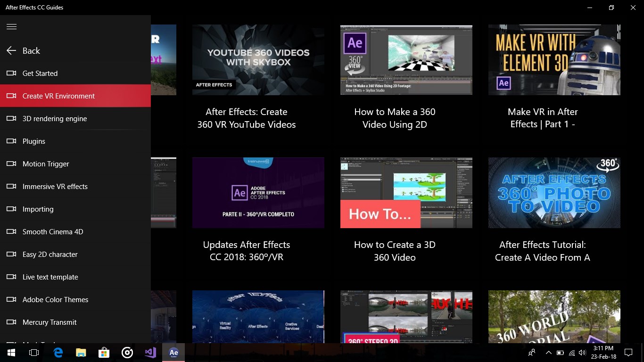Click the camera icon beside Easy 2D character
Viewport: 644px width, 362px height.
click(x=11, y=255)
